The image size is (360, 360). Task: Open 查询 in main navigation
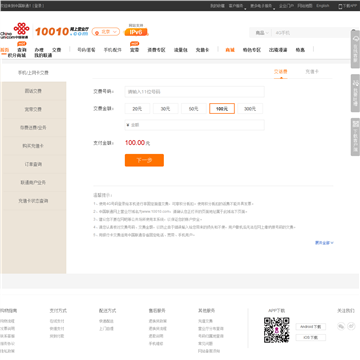click(22, 50)
